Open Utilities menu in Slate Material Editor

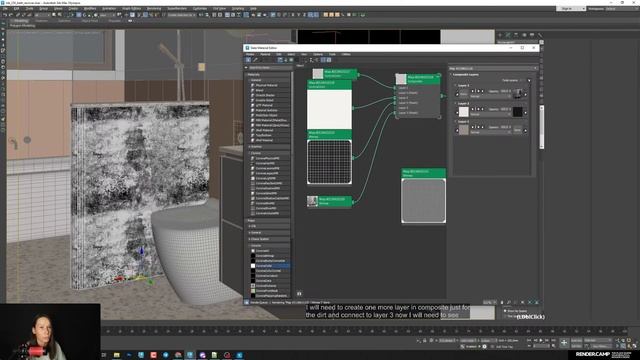click(x=346, y=54)
